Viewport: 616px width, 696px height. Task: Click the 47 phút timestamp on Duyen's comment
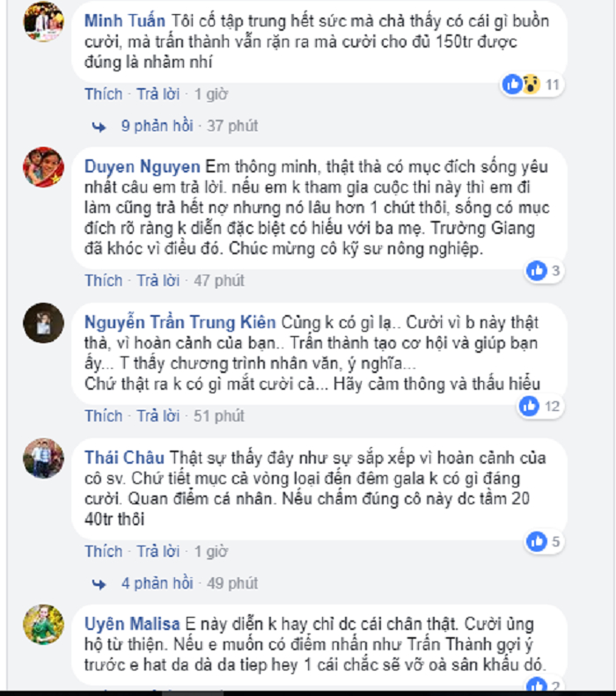tap(219, 281)
